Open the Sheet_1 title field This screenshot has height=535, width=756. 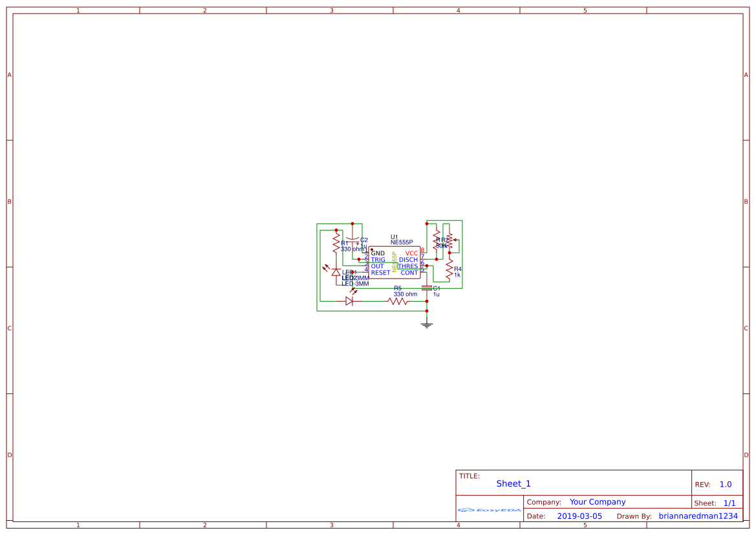(513, 483)
